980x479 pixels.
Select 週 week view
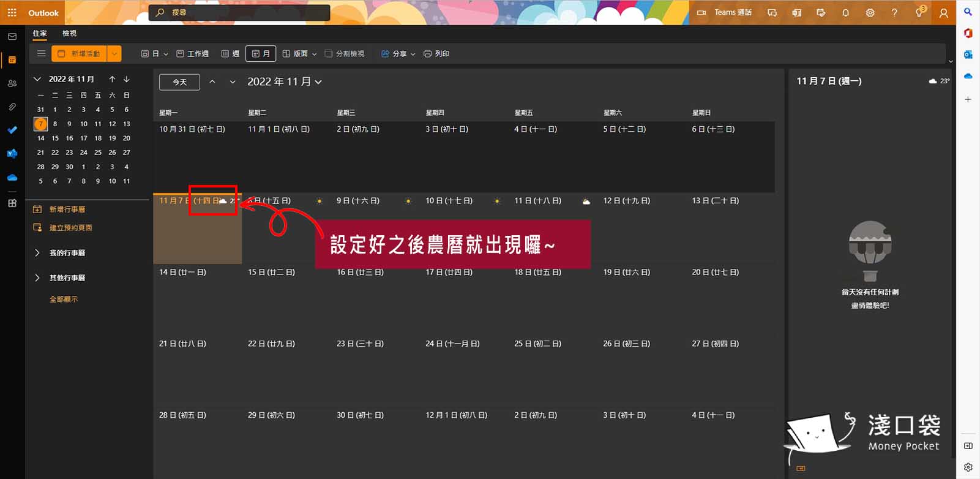(x=230, y=54)
